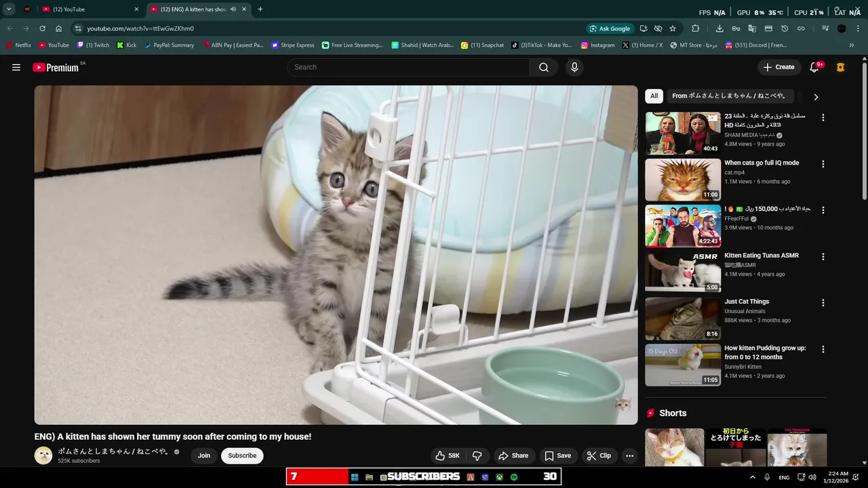This screenshot has width=868, height=488.
Task: Click the search magnifier button
Action: tap(544, 67)
